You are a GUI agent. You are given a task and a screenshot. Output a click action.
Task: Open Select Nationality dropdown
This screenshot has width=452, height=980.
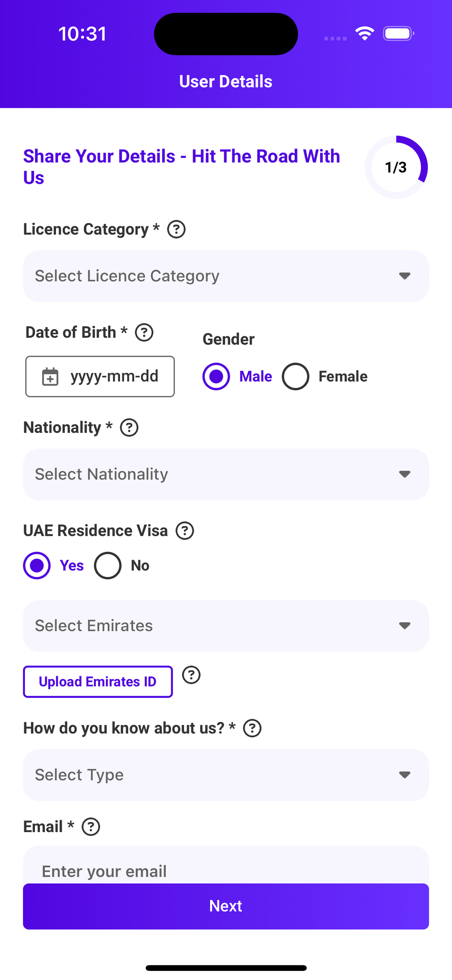tap(226, 474)
